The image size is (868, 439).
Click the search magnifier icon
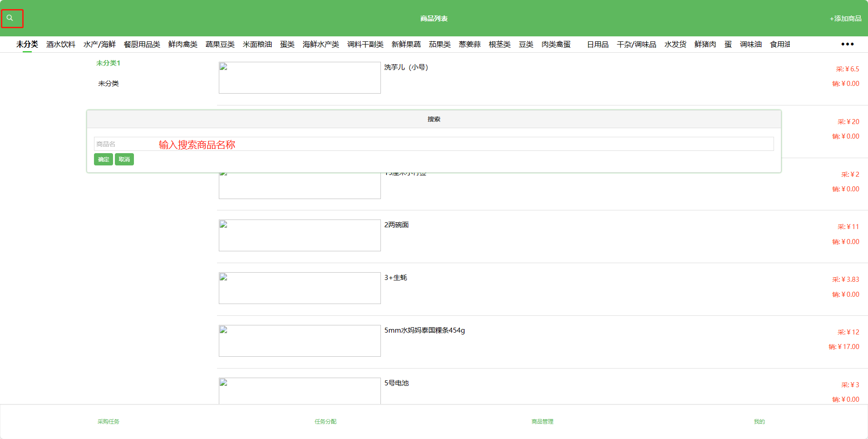point(10,18)
